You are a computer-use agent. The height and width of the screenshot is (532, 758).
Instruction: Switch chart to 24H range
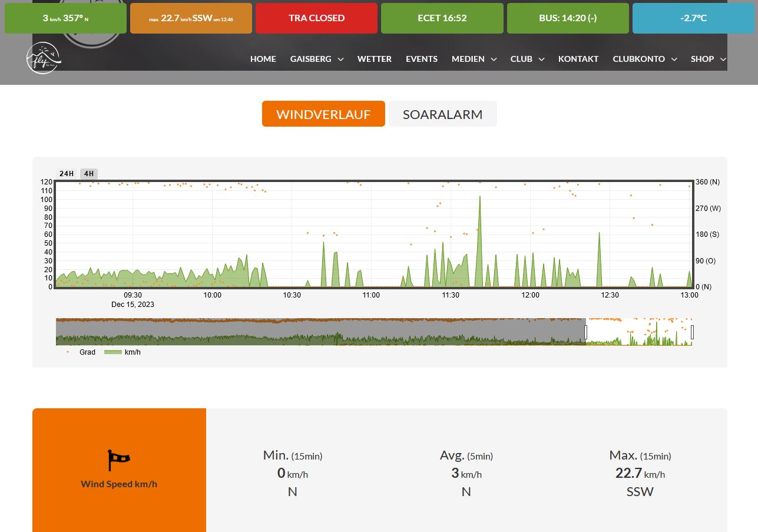tap(67, 174)
